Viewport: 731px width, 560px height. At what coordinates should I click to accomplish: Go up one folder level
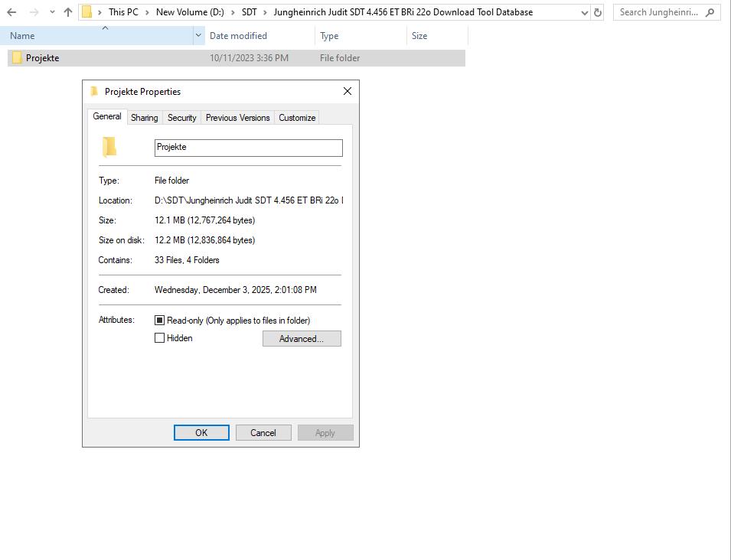(x=68, y=12)
